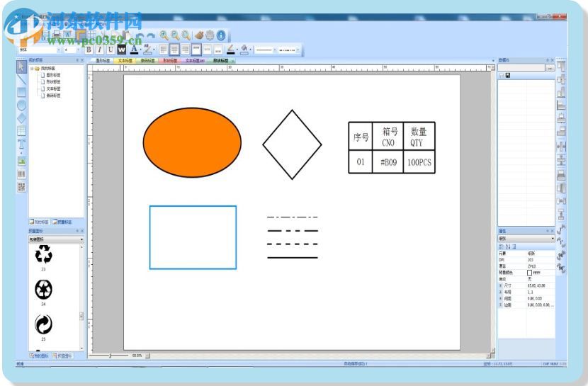Select recycling icon numbered 23
The image size is (588, 386).
[x=43, y=255]
